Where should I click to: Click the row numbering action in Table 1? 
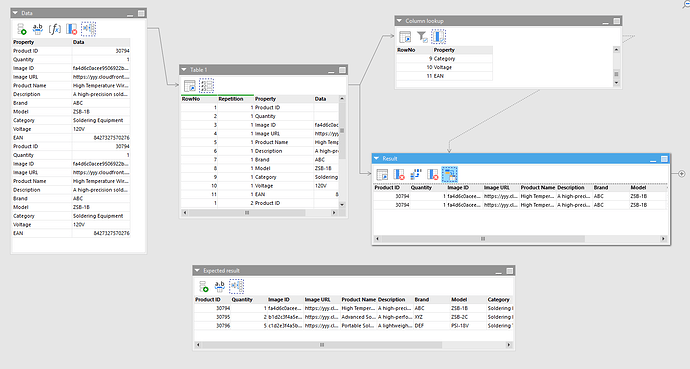point(206,86)
